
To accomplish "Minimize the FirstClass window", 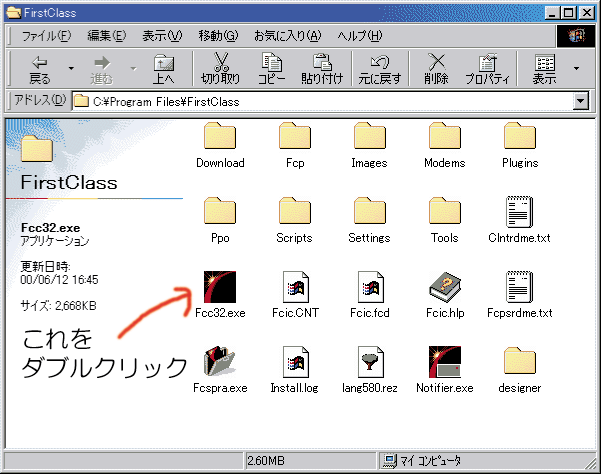I will [x=552, y=13].
